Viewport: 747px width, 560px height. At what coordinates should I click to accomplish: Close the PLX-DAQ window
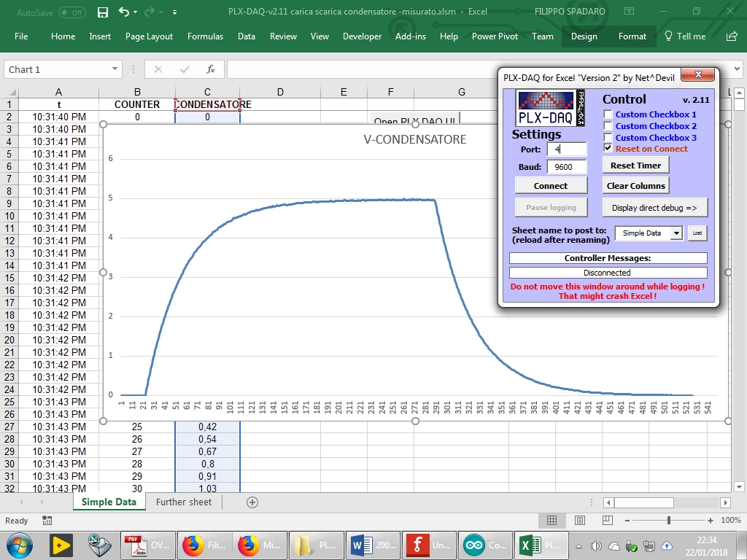698,75
